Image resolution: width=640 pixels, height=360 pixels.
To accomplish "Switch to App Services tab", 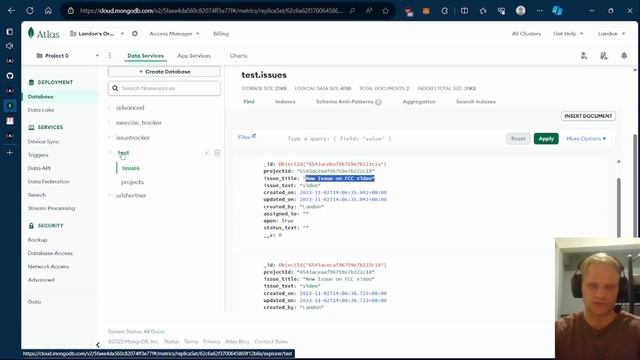I will coord(194,56).
